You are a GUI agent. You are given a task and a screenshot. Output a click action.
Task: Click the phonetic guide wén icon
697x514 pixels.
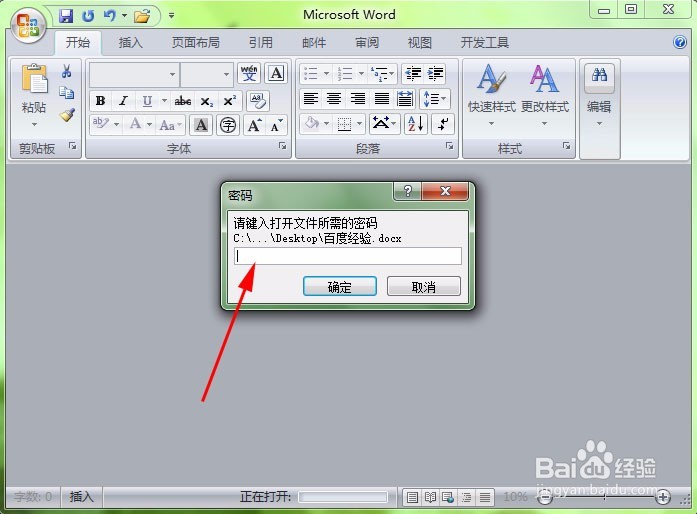click(249, 73)
